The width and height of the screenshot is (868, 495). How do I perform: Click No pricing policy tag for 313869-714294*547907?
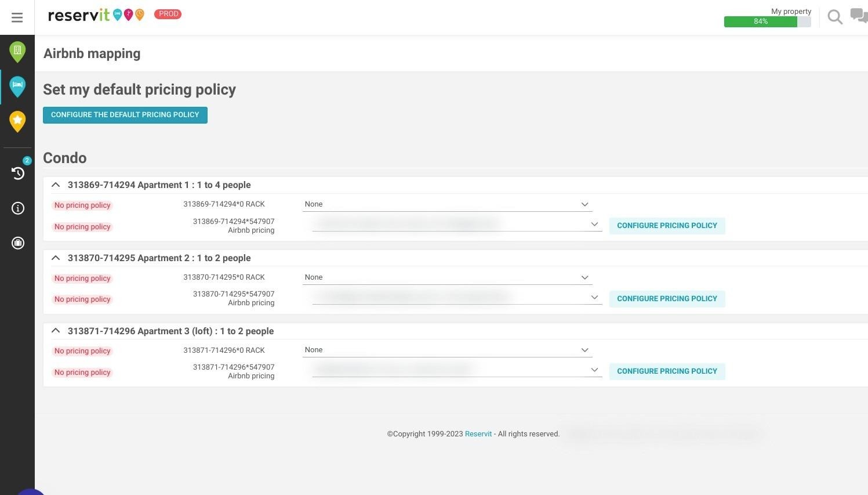click(x=82, y=227)
